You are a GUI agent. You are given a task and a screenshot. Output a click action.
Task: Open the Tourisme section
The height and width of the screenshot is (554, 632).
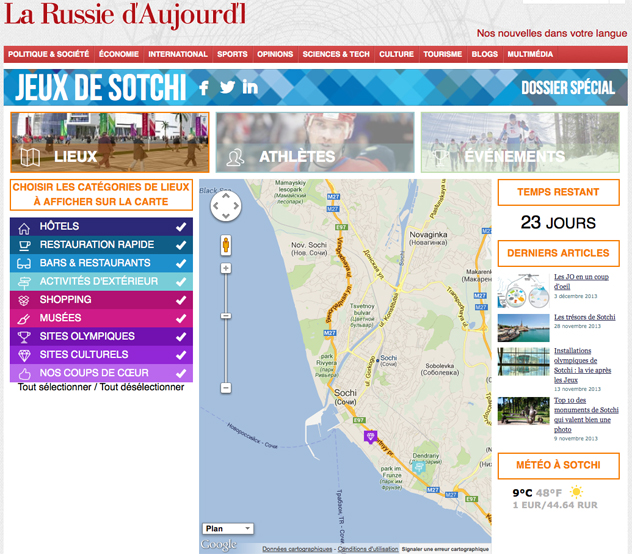click(x=443, y=54)
